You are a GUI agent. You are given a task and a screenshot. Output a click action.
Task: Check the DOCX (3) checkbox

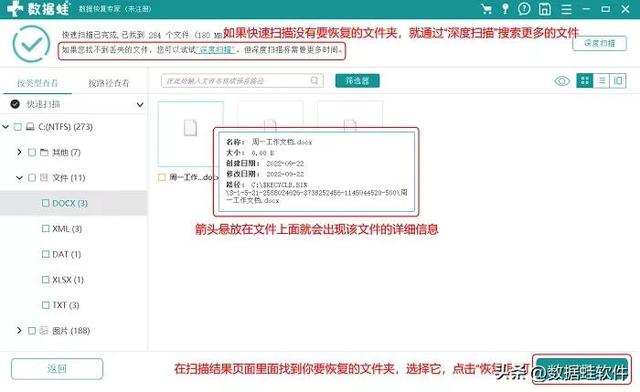coord(45,203)
